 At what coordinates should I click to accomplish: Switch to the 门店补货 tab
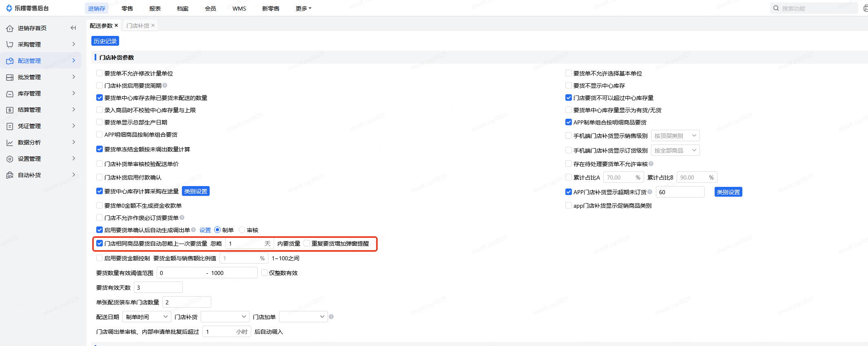tap(138, 25)
